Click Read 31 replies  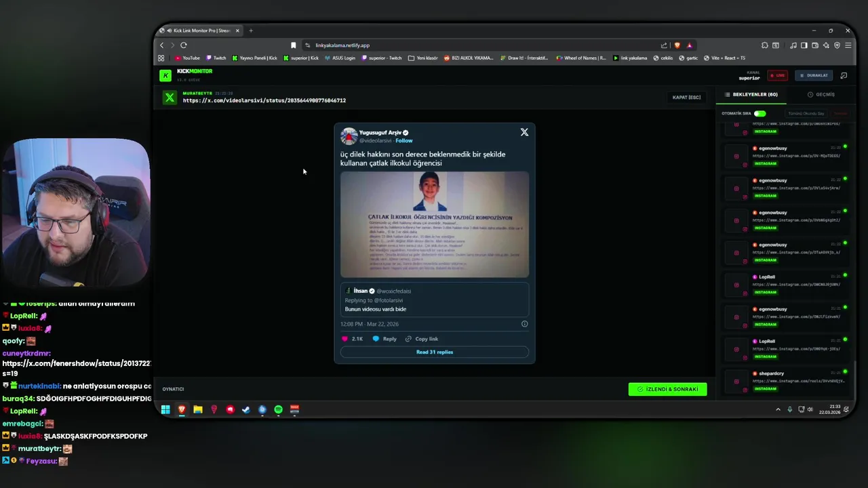[x=435, y=352]
